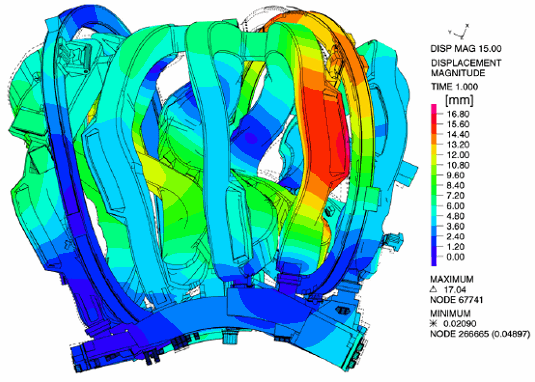Click the XYZ coordinate axis triad icon
This screenshot has width=535, height=382.
coord(460,31)
